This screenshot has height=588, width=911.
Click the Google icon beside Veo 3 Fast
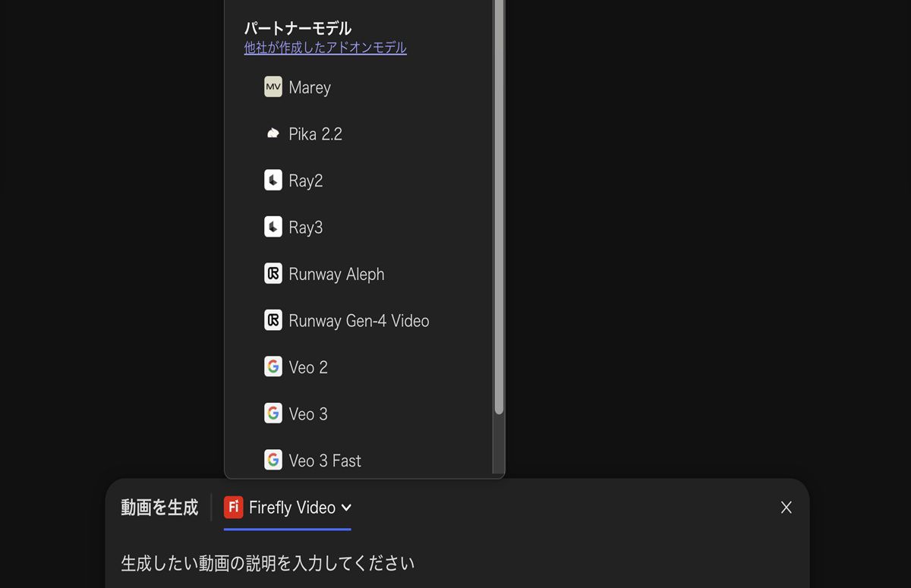[x=273, y=460]
